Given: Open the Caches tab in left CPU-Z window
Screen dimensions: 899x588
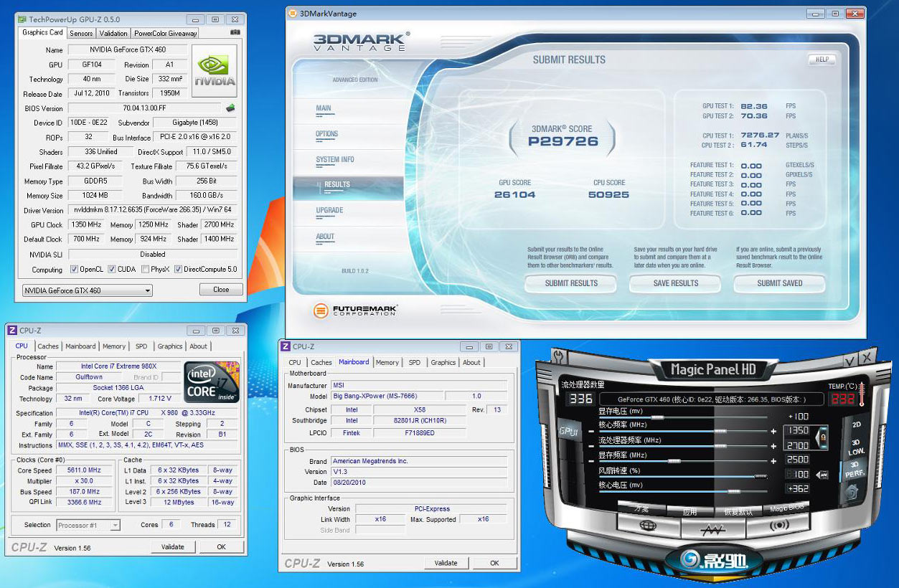Looking at the screenshot, I should (x=48, y=346).
